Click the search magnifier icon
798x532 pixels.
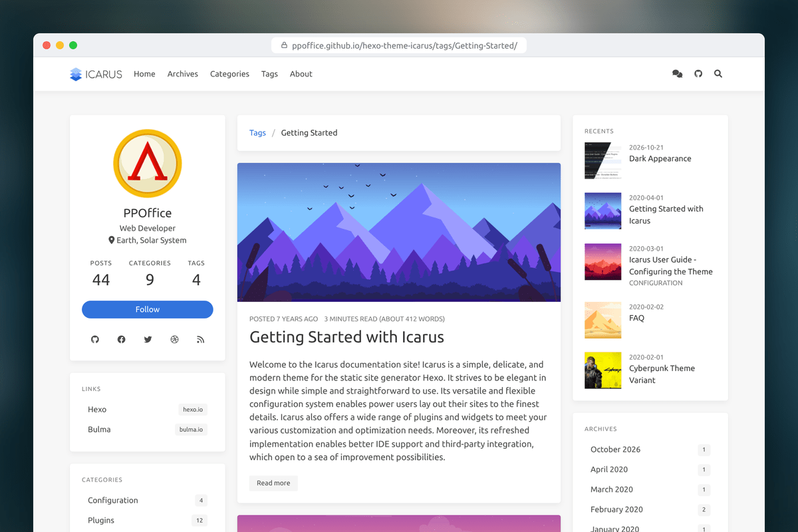click(x=718, y=74)
